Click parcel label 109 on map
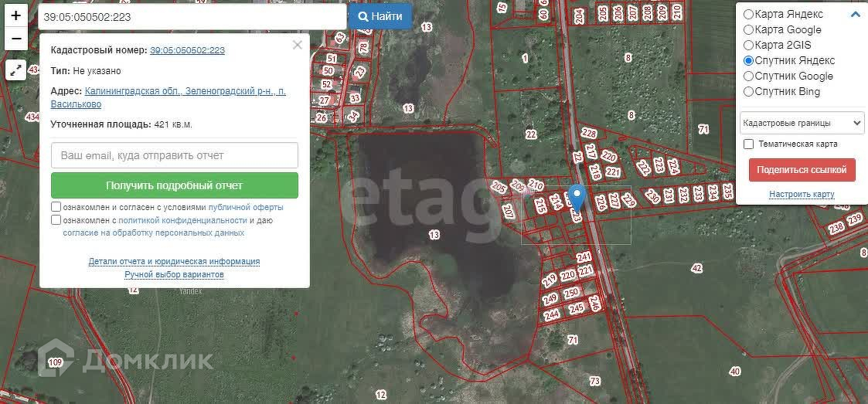 tap(56, 363)
